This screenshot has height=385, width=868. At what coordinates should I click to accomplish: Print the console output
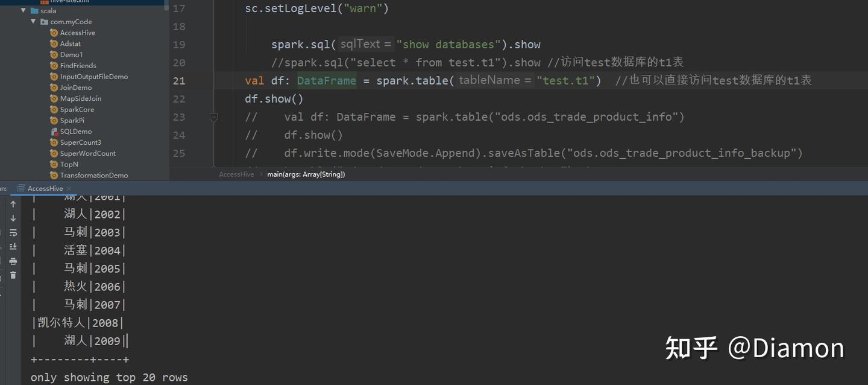[13, 261]
